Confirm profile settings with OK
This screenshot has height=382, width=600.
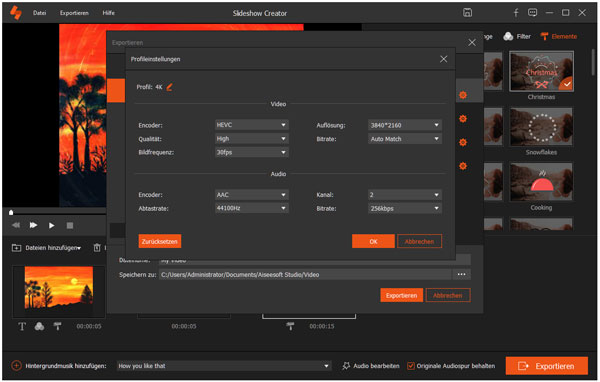tap(373, 242)
